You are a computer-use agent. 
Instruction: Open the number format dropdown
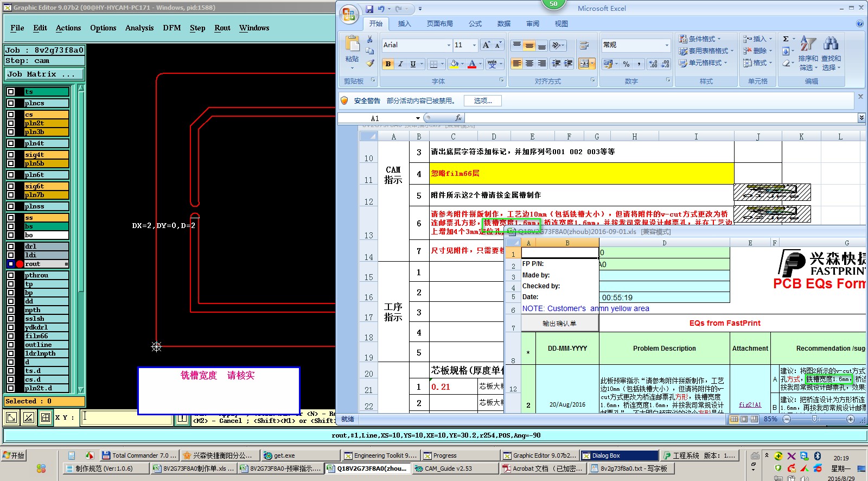tap(667, 45)
